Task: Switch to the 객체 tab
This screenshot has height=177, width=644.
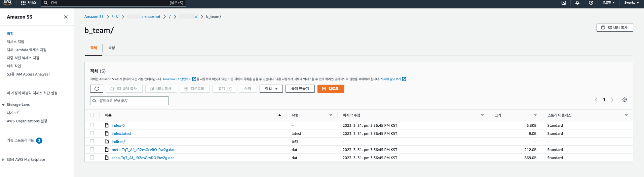Action: 93,48
